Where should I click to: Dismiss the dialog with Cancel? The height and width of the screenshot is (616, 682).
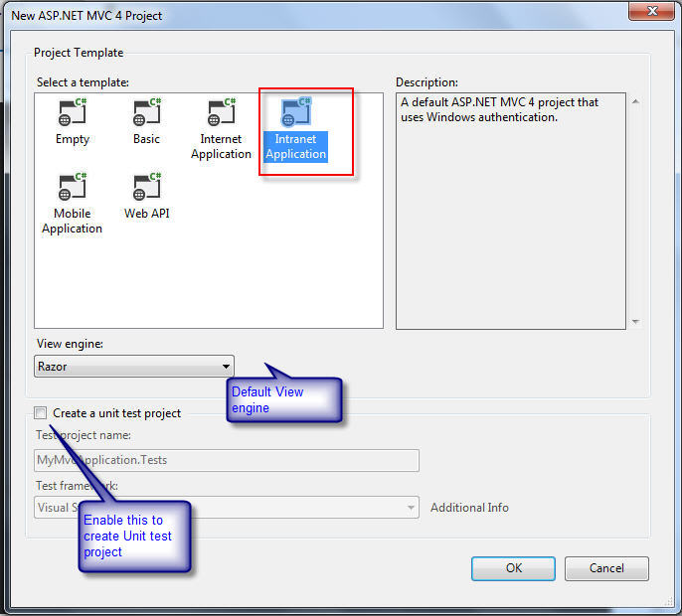coord(606,568)
